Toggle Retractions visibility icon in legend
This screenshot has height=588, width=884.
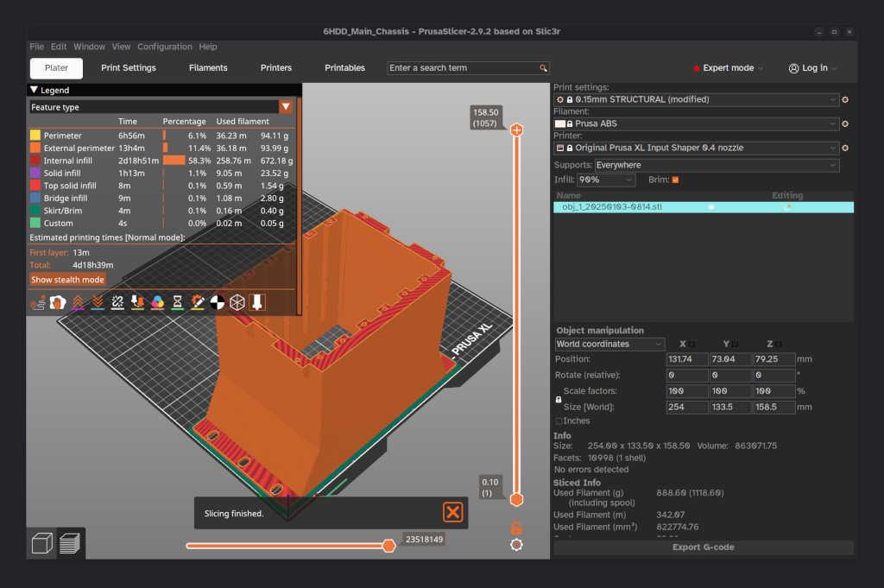tap(78, 303)
